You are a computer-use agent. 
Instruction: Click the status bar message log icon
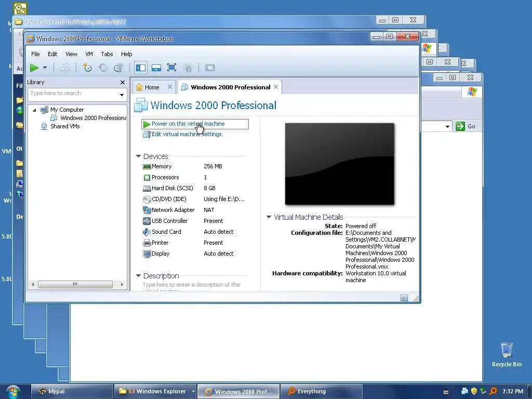point(404,298)
